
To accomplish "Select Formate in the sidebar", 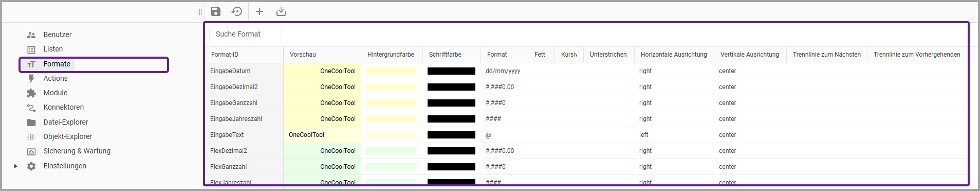I will (57, 64).
